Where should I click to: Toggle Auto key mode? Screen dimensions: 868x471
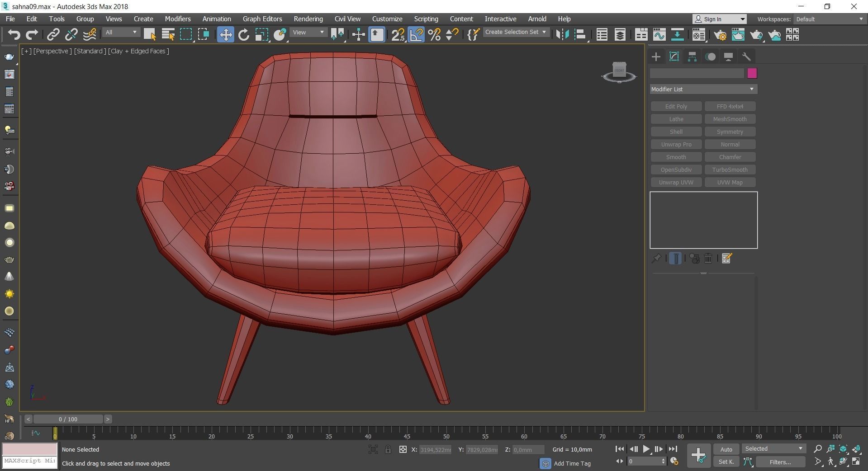[726, 449]
